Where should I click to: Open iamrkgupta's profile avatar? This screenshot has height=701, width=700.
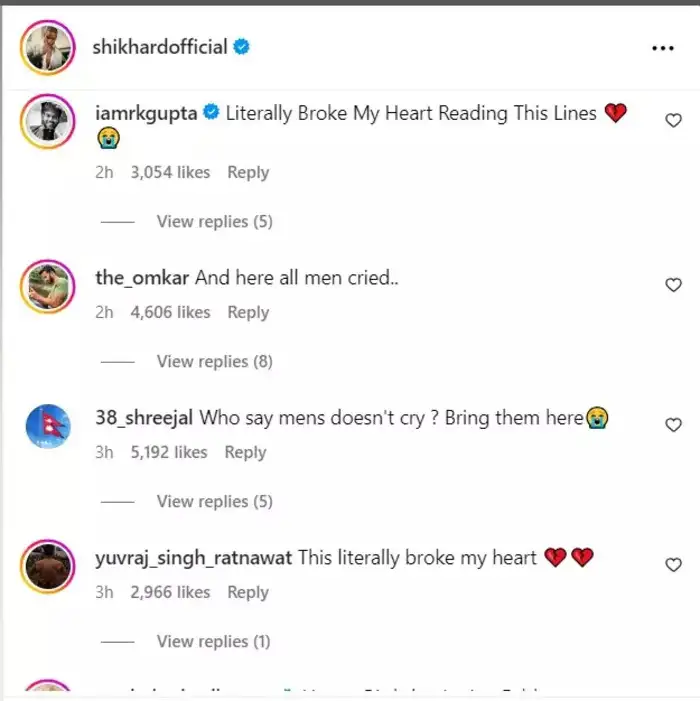[48, 122]
